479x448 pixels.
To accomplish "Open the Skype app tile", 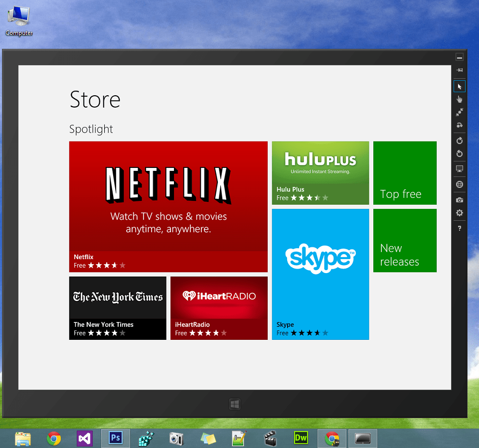I will point(320,274).
